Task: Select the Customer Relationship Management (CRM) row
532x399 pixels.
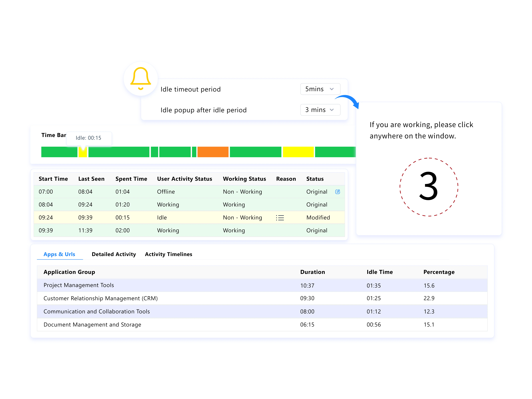Action: click(x=100, y=298)
